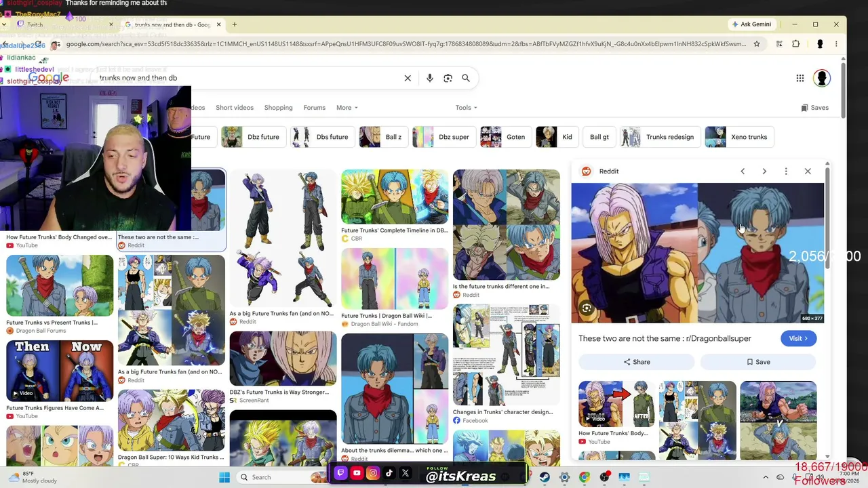The image size is (868, 488).
Task: Open the Google apps grid
Action: (x=800, y=78)
